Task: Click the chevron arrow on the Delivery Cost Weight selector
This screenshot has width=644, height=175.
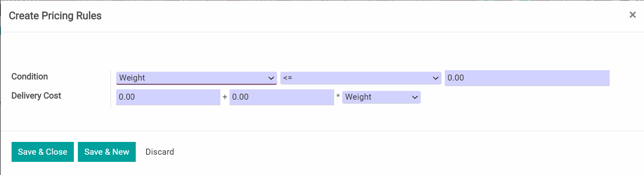Action: coord(415,97)
